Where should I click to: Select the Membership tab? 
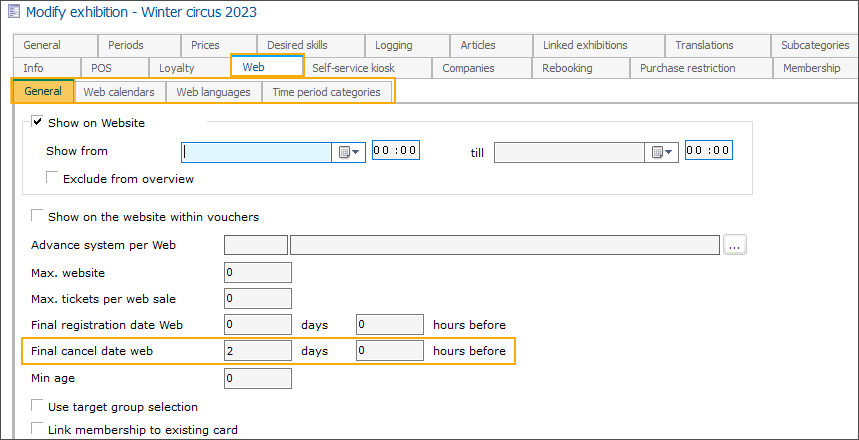tap(816, 68)
